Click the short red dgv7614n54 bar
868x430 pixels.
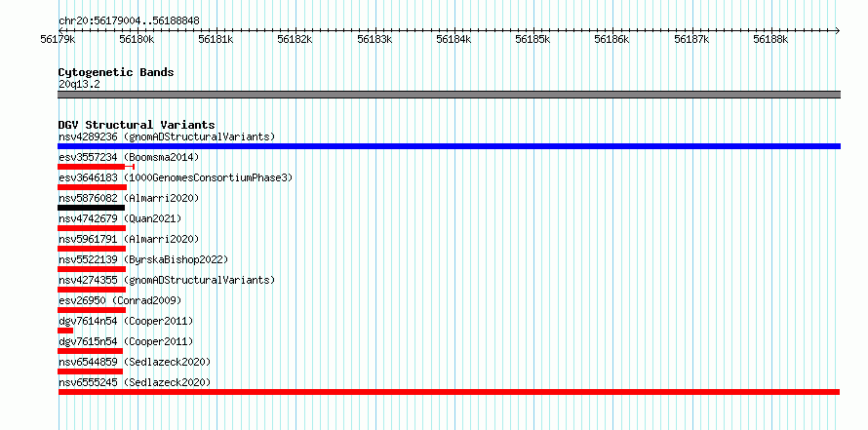click(x=65, y=331)
